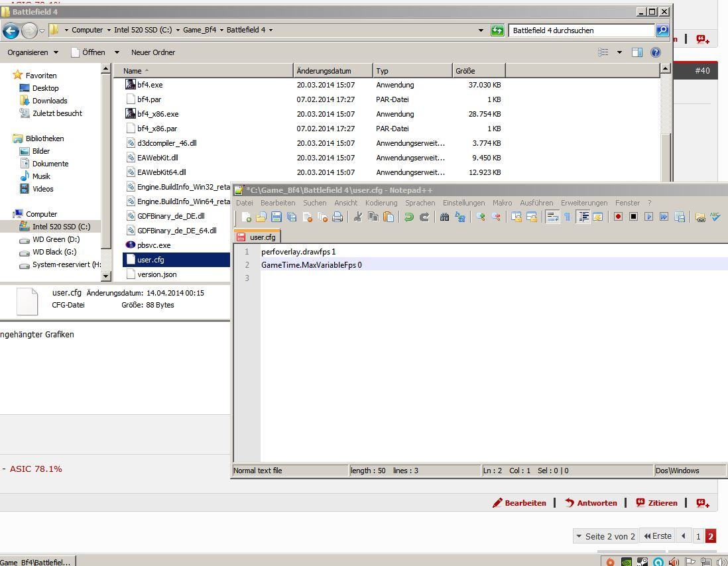This screenshot has width=728, height=566.
Task: Toggle synchronized vertical scrolling
Action: click(x=516, y=217)
